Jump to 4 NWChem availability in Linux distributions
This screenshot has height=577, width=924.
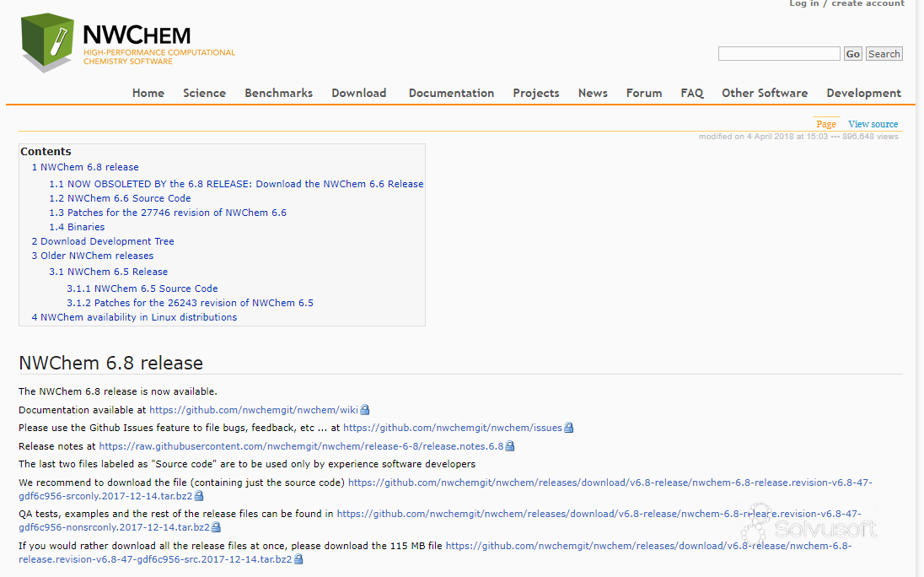coord(134,317)
